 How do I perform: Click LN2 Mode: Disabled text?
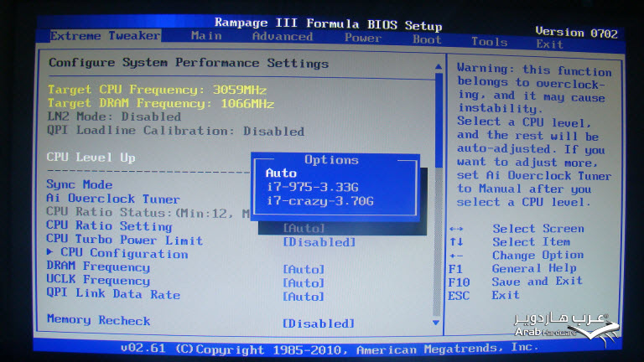tap(114, 116)
